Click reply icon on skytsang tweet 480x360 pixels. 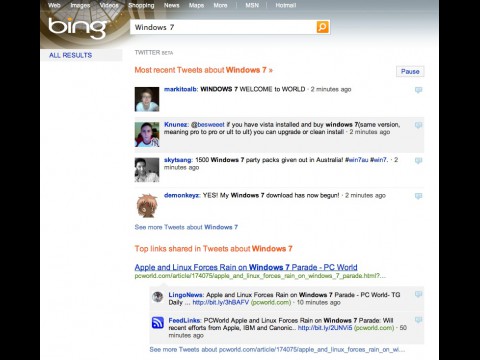[418, 161]
